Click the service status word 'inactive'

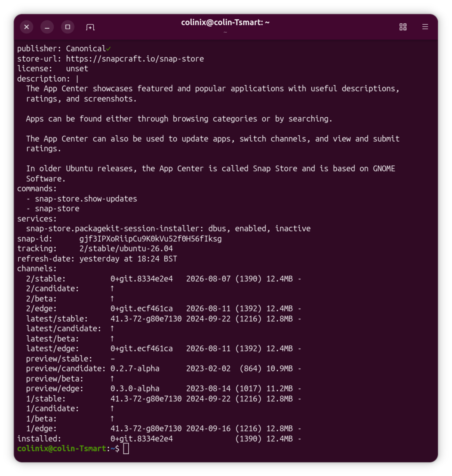point(293,229)
